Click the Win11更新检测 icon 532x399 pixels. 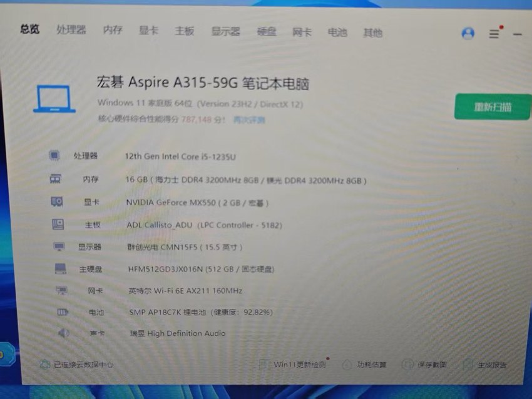click(x=263, y=365)
